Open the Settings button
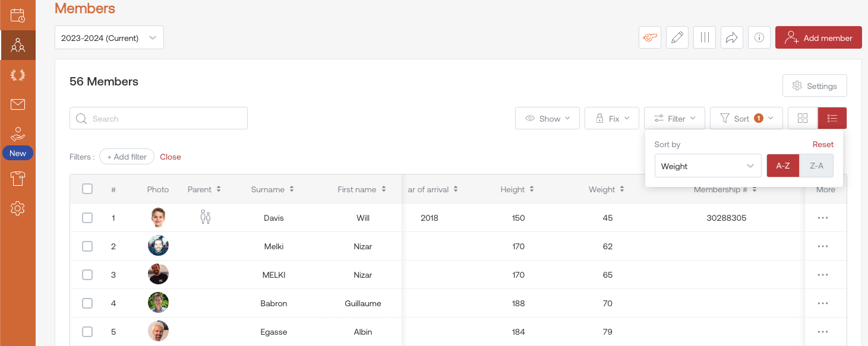Image resolution: width=868 pixels, height=346 pixels. pyautogui.click(x=815, y=85)
